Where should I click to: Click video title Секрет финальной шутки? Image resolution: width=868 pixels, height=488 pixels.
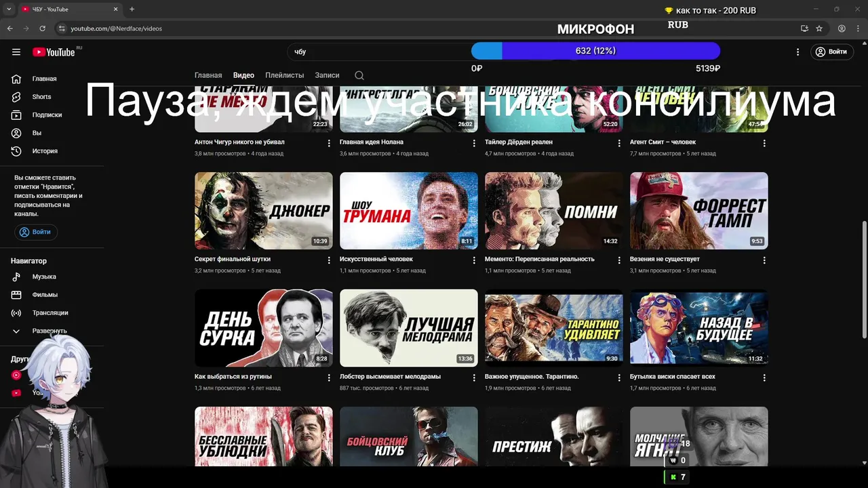[x=233, y=259]
